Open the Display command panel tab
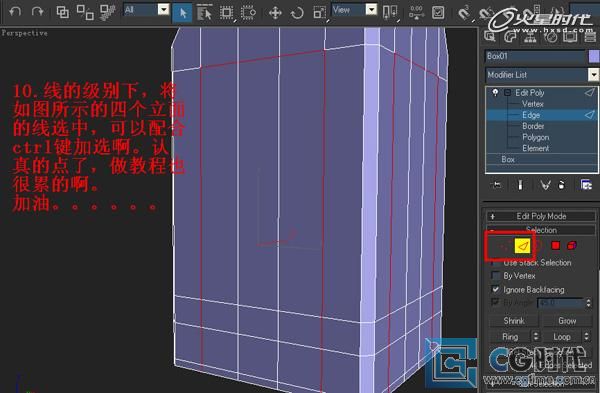 point(570,36)
